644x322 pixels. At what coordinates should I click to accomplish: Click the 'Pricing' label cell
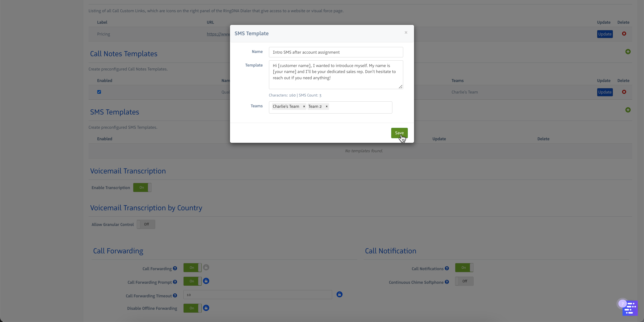[x=104, y=34]
